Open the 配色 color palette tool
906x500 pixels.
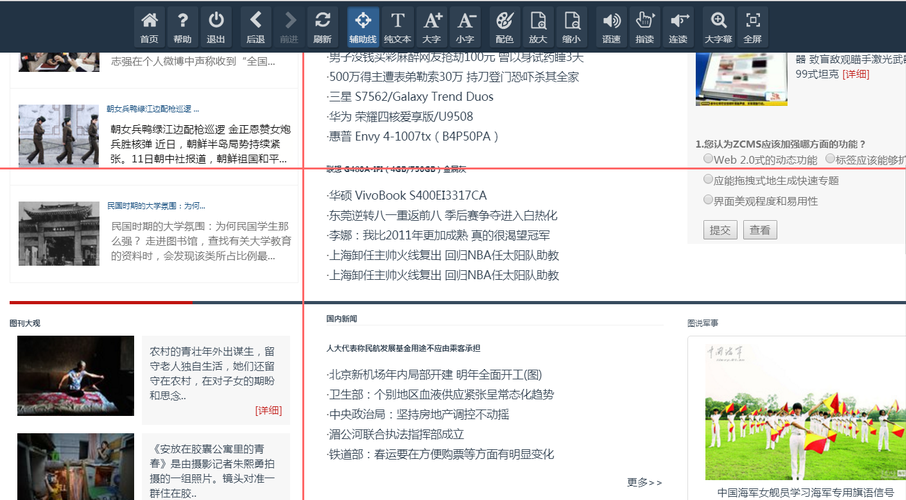pyautogui.click(x=504, y=27)
